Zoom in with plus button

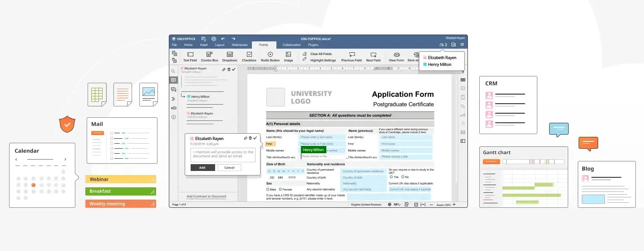454,205
